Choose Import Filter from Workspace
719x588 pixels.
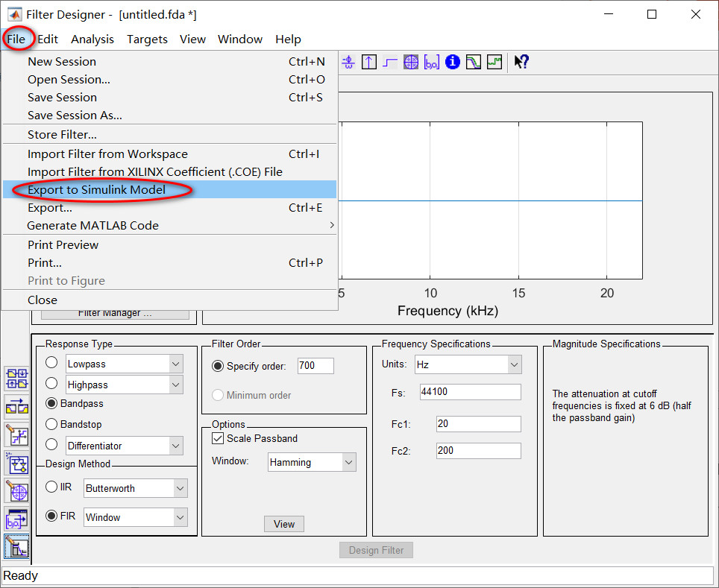tap(169, 154)
